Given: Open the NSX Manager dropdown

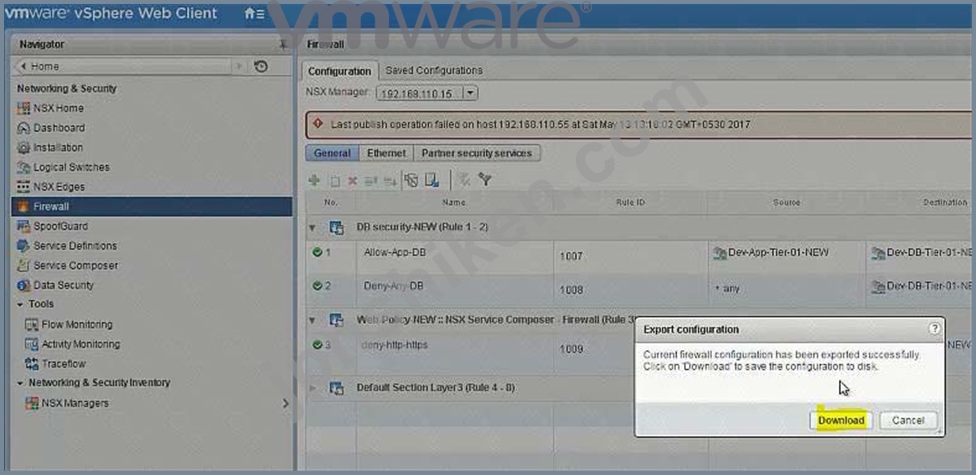Looking at the screenshot, I should click(471, 93).
